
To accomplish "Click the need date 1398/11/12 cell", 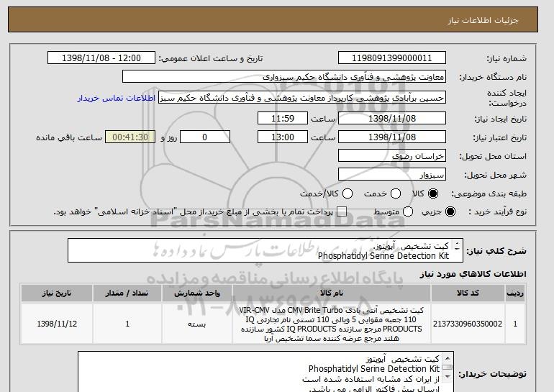I will (x=57, y=324).
